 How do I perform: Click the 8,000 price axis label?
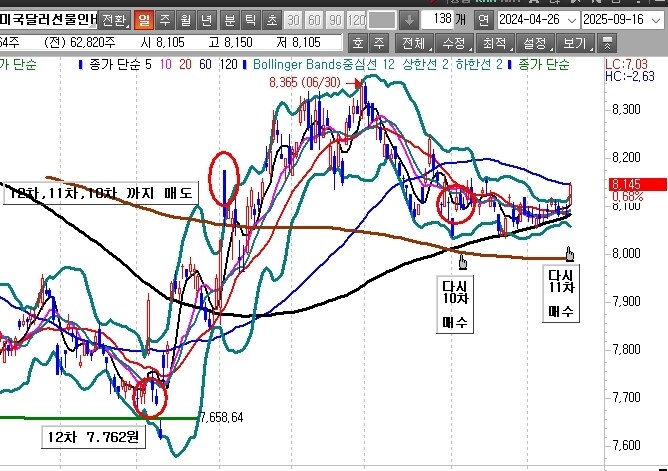pos(626,253)
